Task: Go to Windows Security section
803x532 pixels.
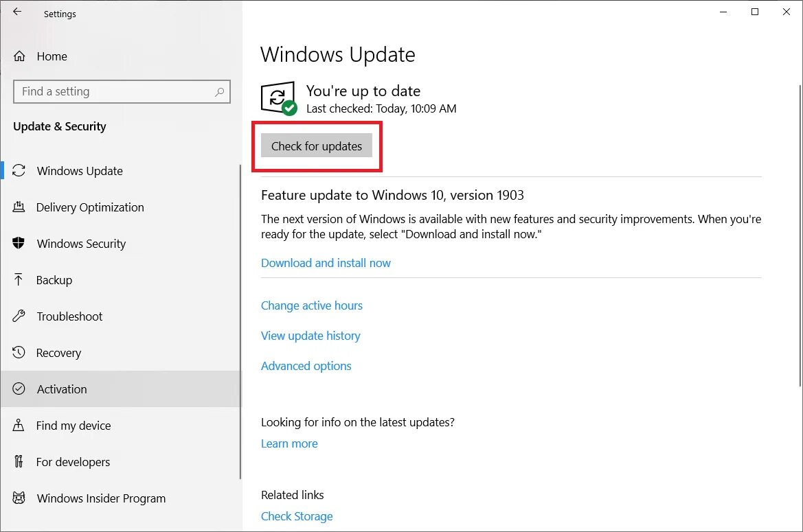Action: pyautogui.click(x=121, y=244)
